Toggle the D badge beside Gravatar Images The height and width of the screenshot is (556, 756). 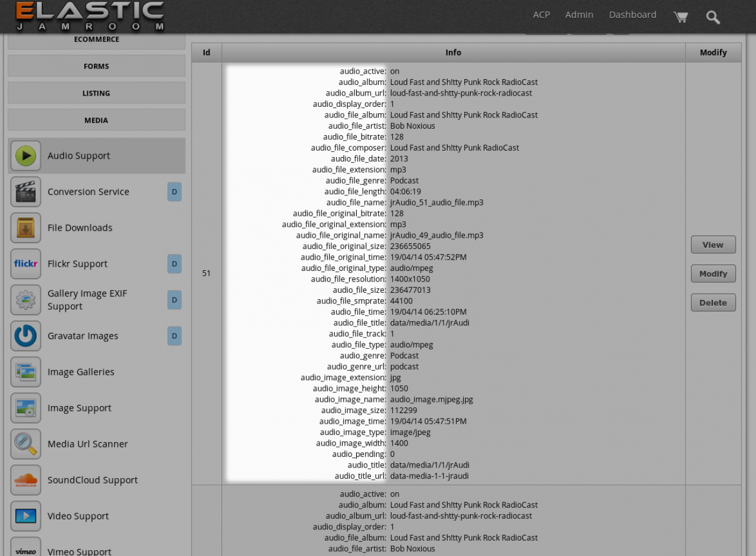pyautogui.click(x=174, y=336)
